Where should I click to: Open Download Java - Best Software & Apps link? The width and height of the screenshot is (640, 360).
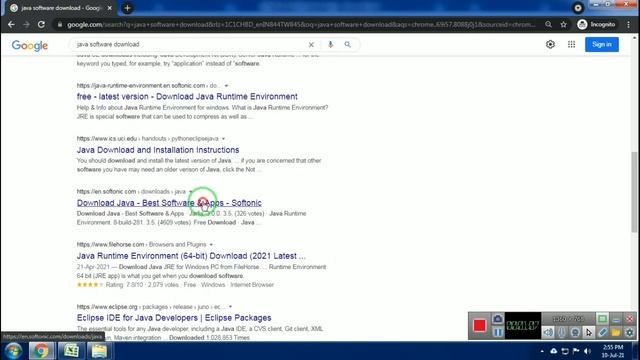(169, 203)
